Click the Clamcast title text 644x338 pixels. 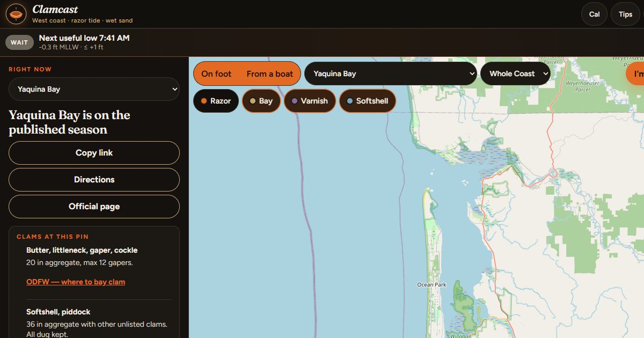tap(55, 9)
